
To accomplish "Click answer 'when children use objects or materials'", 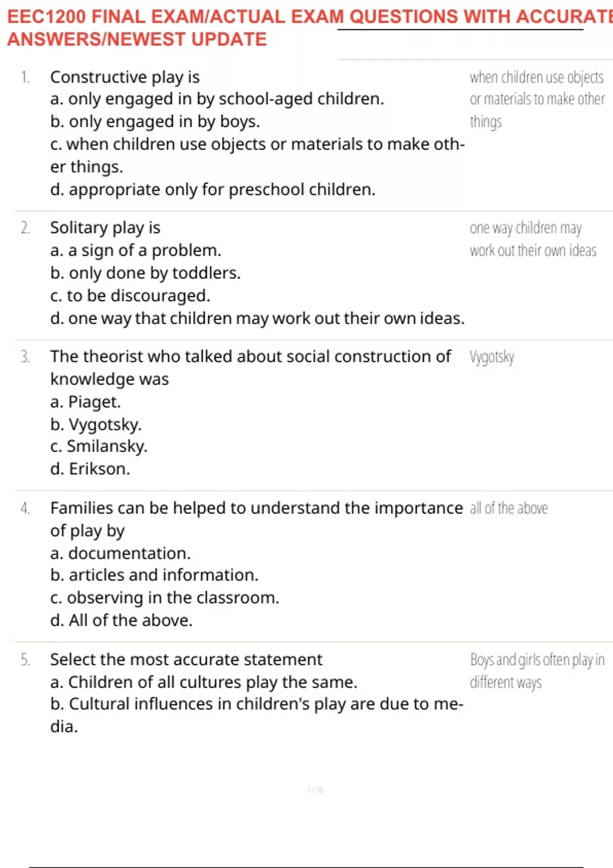I will tap(537, 99).
